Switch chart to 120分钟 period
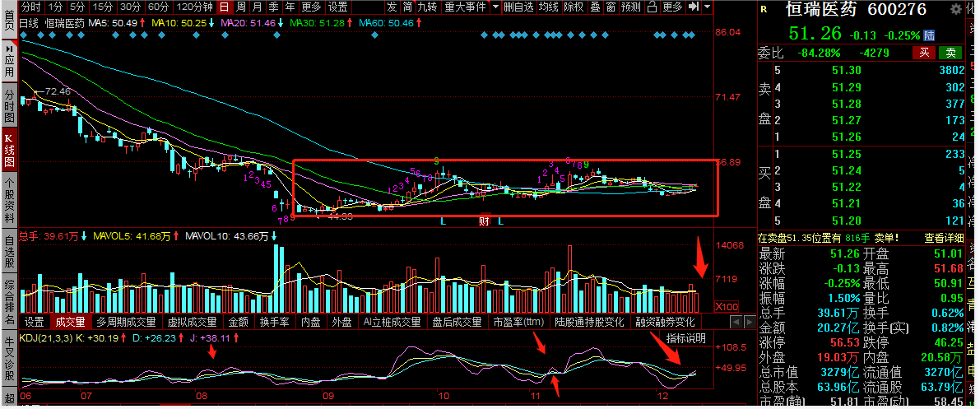Viewport: 980px width, 409px height. coord(194,7)
